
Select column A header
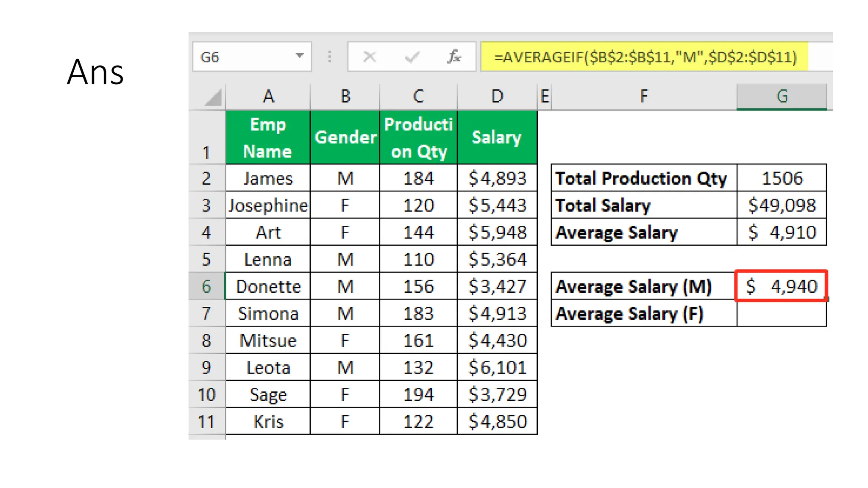(x=268, y=97)
